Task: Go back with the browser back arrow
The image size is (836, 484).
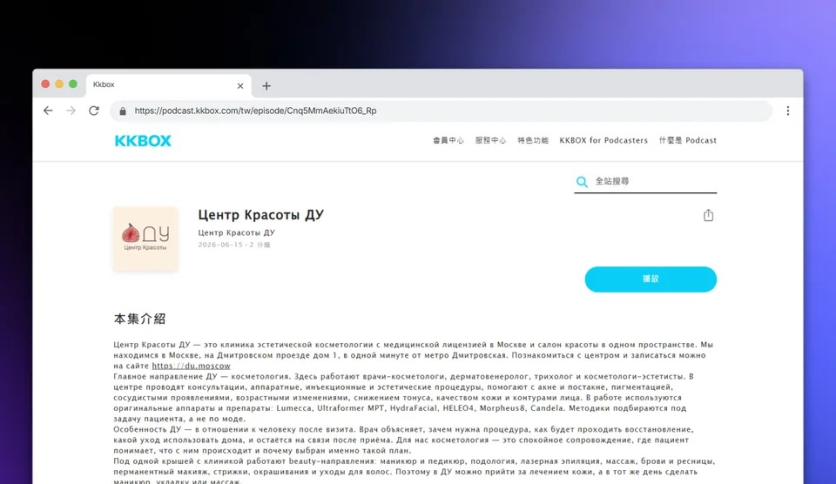Action: [x=48, y=110]
